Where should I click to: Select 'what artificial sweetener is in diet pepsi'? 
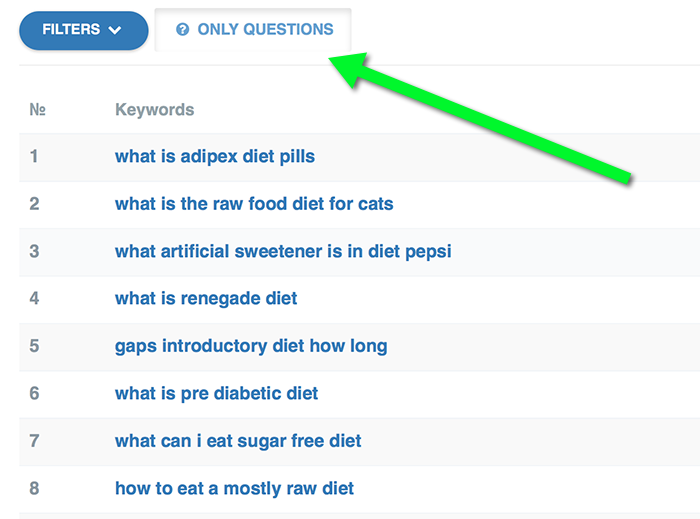(x=283, y=251)
